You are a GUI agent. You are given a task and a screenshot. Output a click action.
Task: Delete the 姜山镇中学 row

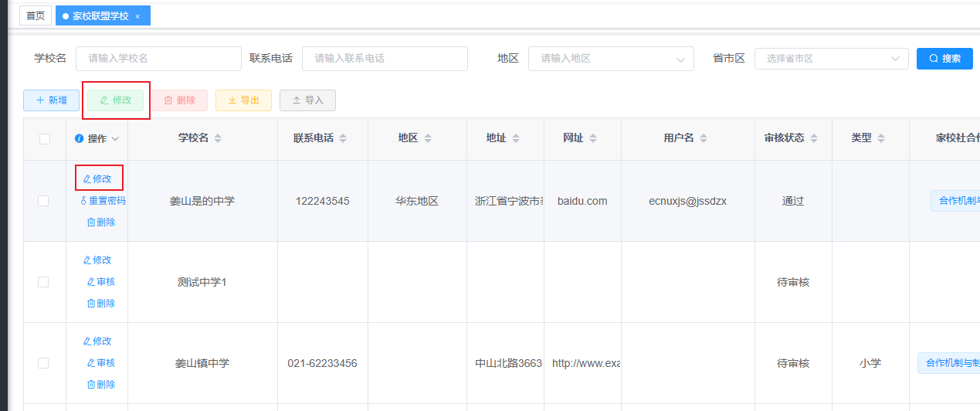pyautogui.click(x=101, y=385)
